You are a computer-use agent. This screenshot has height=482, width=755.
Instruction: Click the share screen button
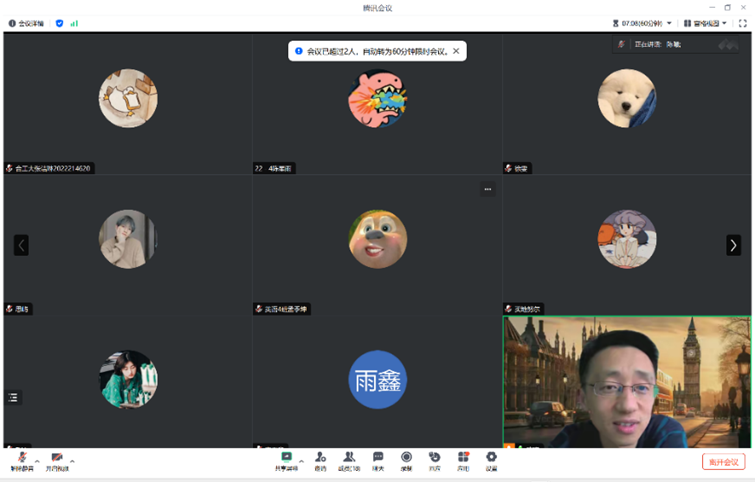point(286,460)
